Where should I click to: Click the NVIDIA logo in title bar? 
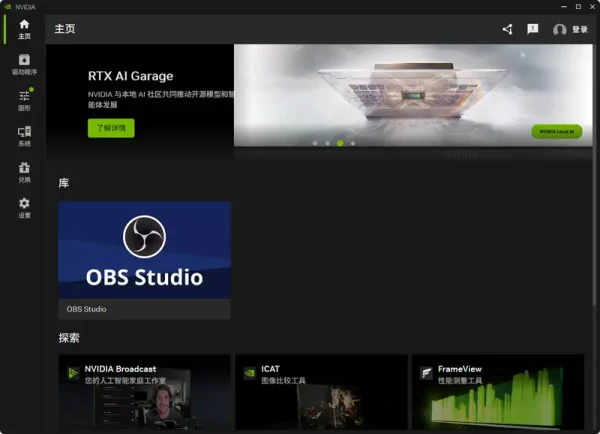[7, 7]
